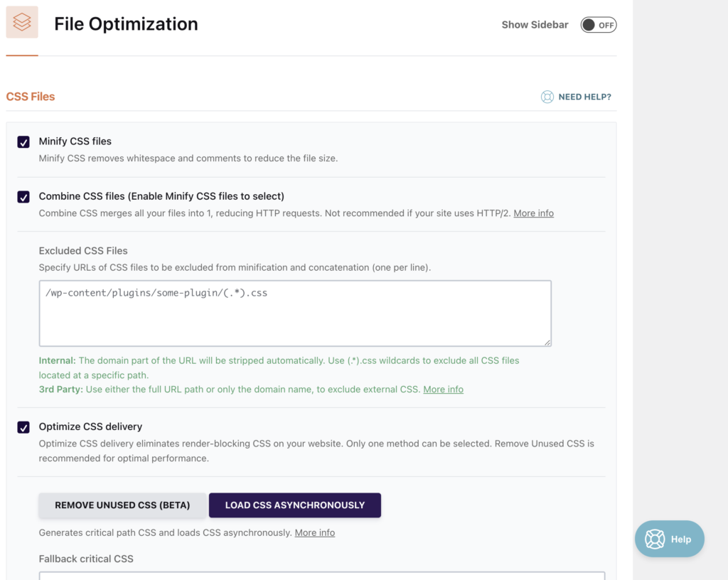Viewport: 728px width, 580px height.
Task: Select the Remove Unused CSS (Beta) button
Action: click(122, 505)
